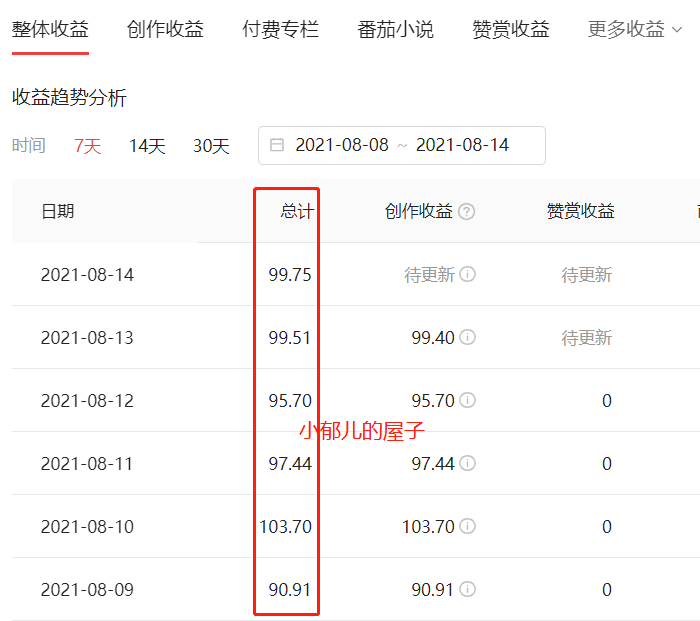Select the 7天 time range
This screenshot has height=621, width=700.
pyautogui.click(x=88, y=146)
